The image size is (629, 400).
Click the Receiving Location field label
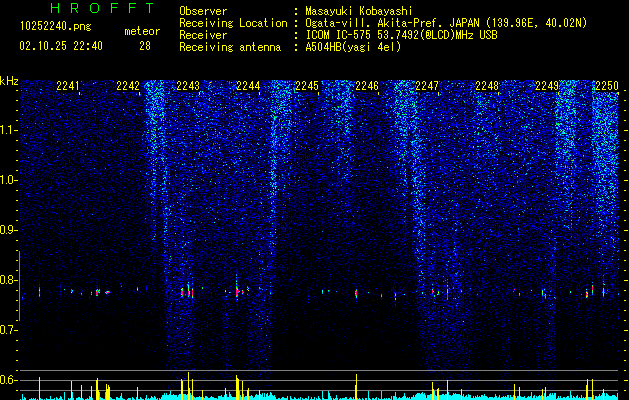tap(233, 23)
